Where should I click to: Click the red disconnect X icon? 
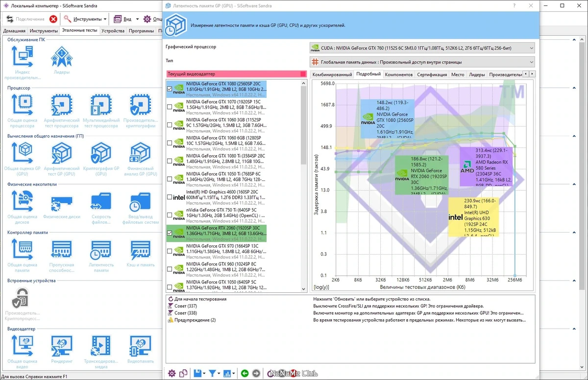click(x=53, y=19)
